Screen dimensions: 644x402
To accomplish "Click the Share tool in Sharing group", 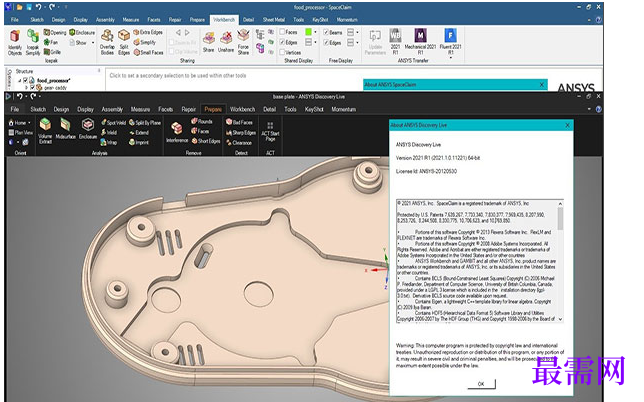I will [209, 42].
